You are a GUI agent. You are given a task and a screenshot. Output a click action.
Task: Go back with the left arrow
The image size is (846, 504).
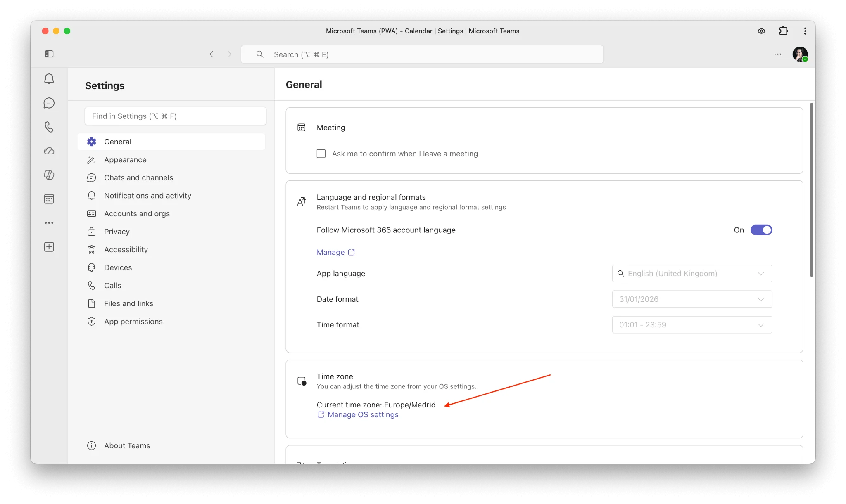(211, 54)
